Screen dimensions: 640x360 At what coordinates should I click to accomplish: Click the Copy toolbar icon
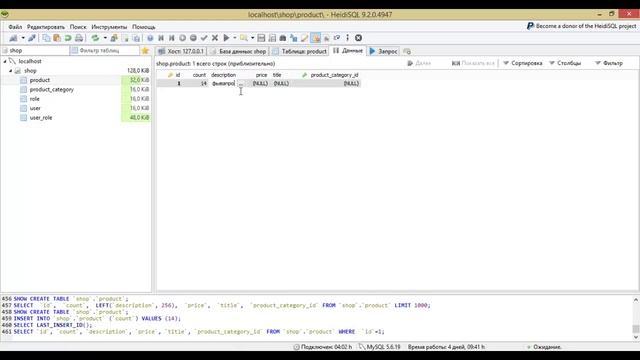pos(46,38)
